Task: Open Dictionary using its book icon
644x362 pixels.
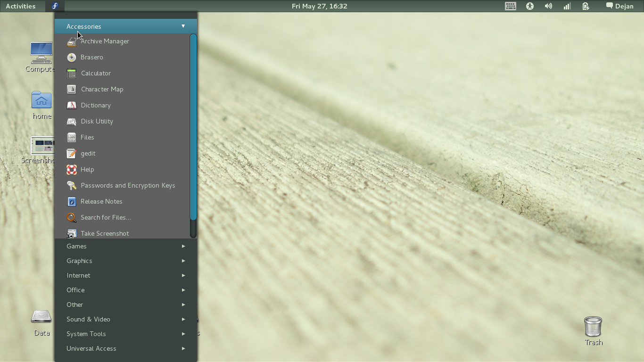Action: click(x=72, y=106)
